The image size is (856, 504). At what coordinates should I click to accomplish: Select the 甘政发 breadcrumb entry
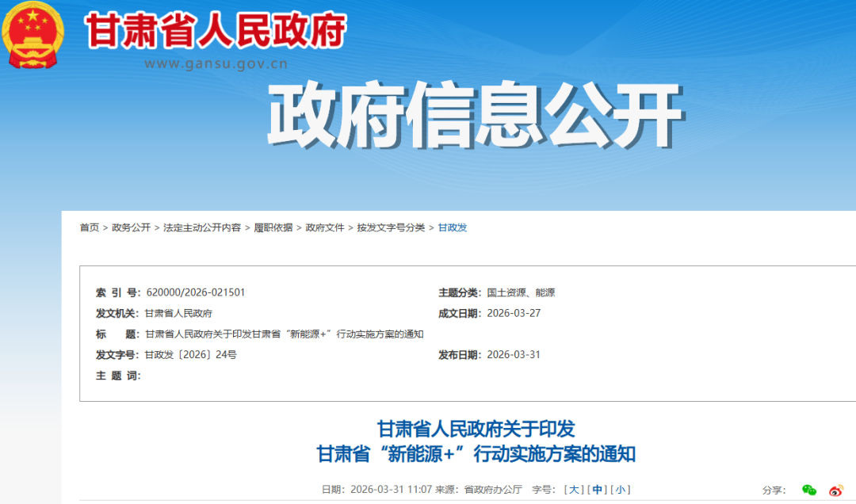point(453,227)
